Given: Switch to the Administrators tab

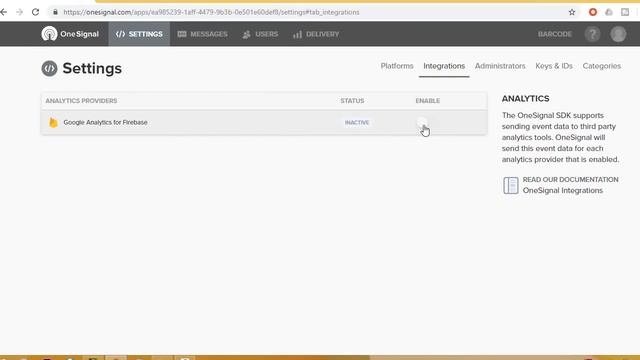Looking at the screenshot, I should pyautogui.click(x=500, y=66).
